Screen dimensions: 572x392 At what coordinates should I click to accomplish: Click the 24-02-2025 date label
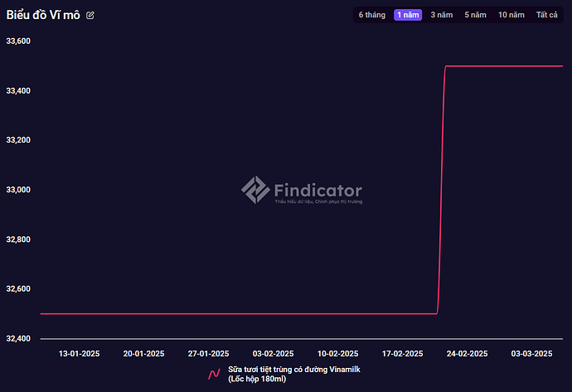point(467,354)
